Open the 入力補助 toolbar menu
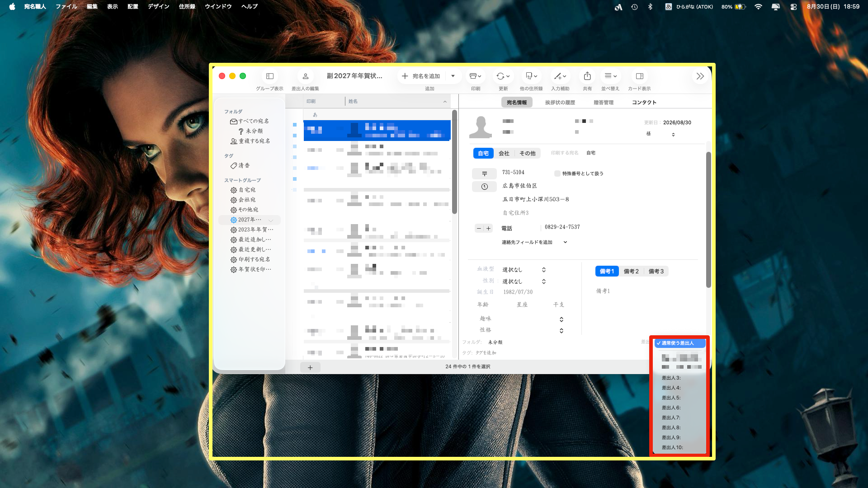Viewport: 868px width, 488px height. point(560,76)
